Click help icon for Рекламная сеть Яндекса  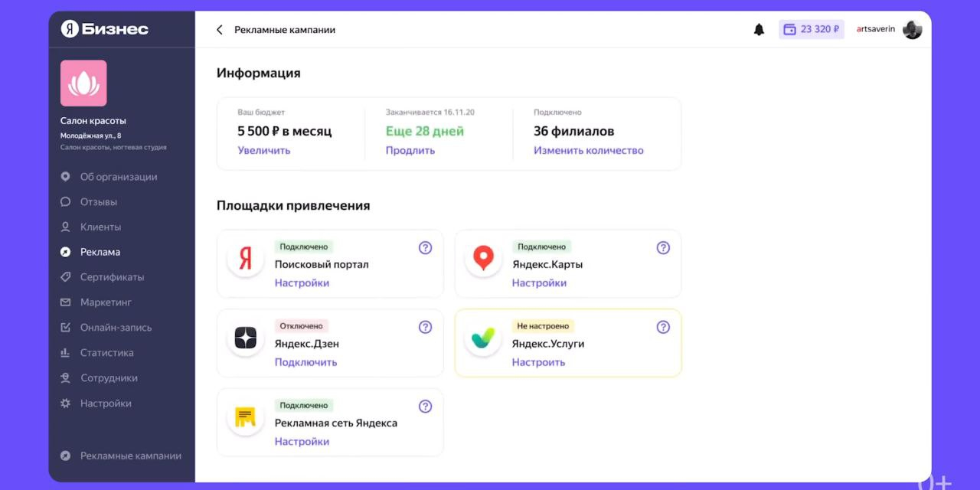pyautogui.click(x=425, y=407)
